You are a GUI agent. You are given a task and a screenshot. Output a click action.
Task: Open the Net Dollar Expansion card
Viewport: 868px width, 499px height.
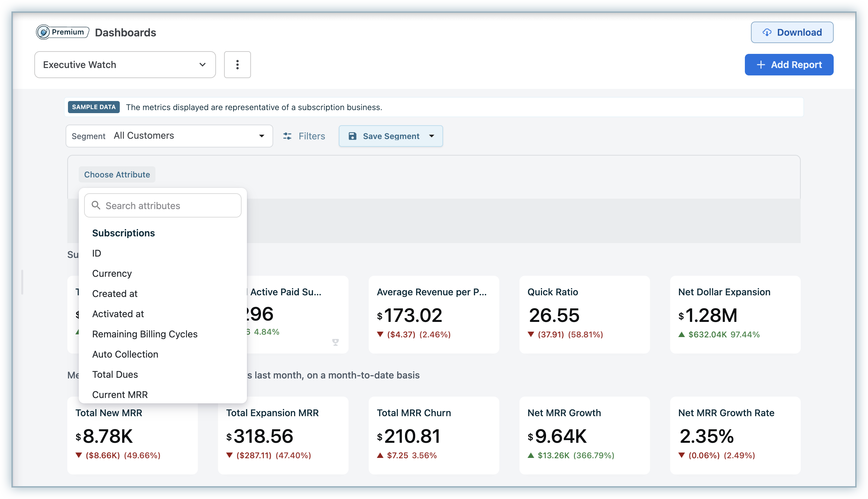735,314
